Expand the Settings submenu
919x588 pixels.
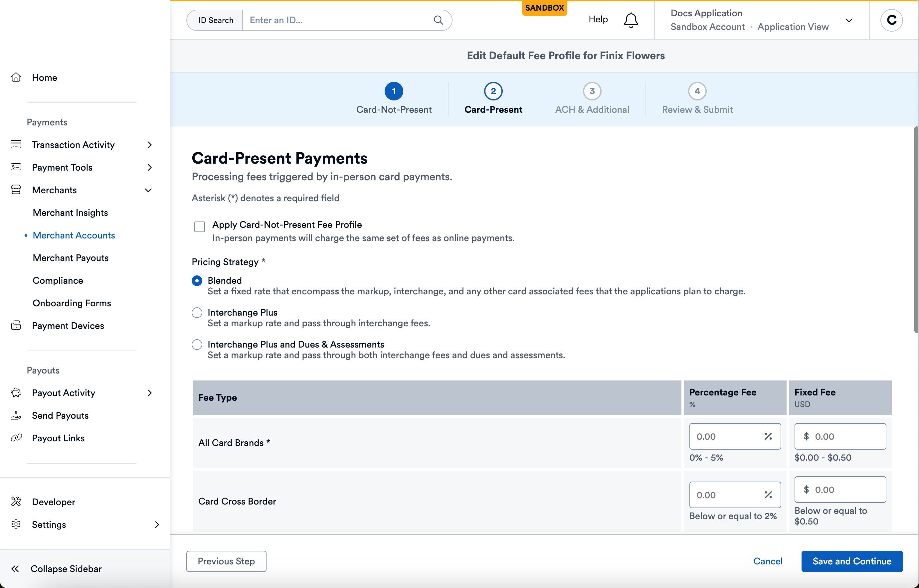157,524
